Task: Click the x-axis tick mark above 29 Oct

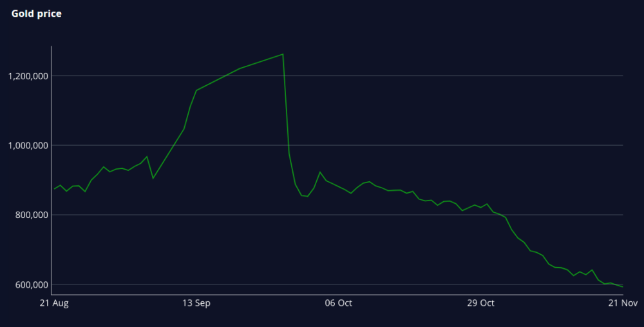Action: point(480,295)
